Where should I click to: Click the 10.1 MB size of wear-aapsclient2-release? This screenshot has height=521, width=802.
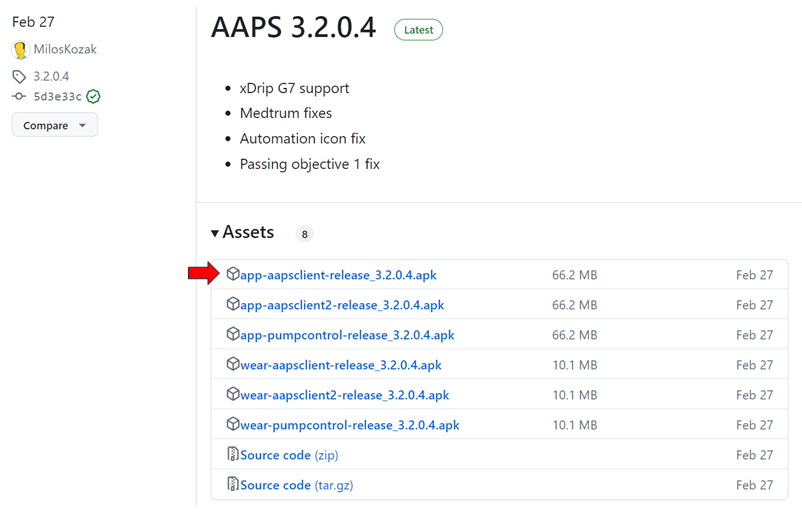(x=574, y=395)
